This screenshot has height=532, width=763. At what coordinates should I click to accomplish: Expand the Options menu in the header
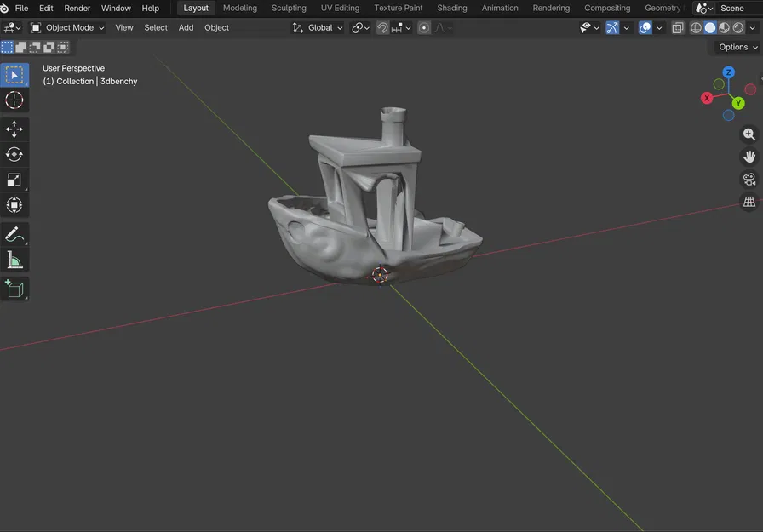(x=734, y=47)
